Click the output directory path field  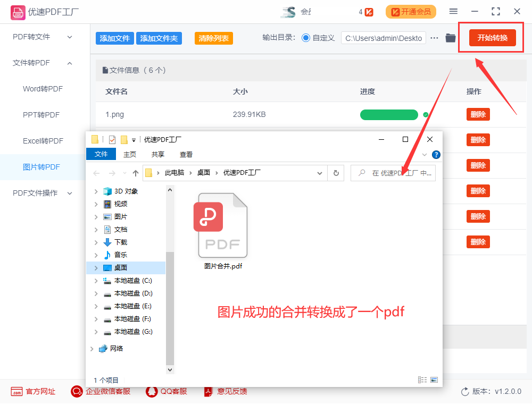tap(384, 38)
